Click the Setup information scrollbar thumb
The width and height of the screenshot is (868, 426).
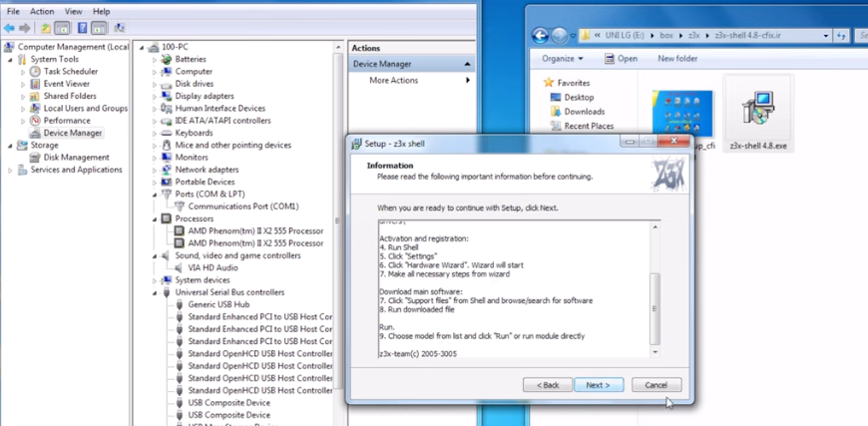(654, 308)
